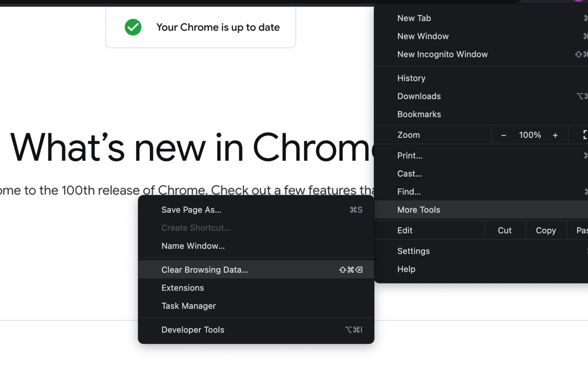The height and width of the screenshot is (368, 588).
Task: Open Extensions from More Tools
Action: click(256, 288)
